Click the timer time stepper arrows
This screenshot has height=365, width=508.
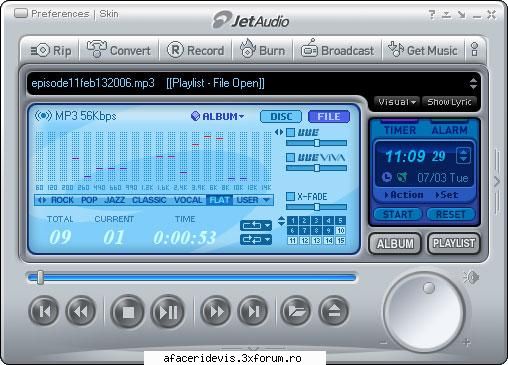463,156
